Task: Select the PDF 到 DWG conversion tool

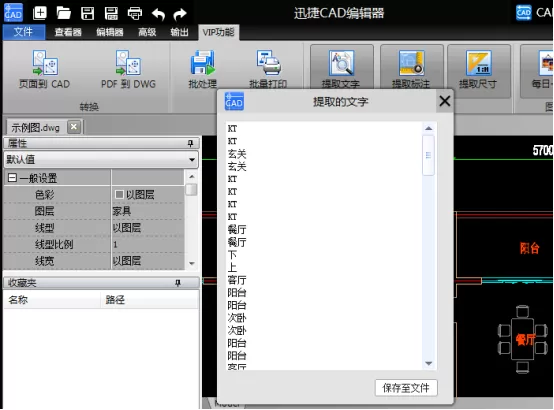Action: click(128, 69)
